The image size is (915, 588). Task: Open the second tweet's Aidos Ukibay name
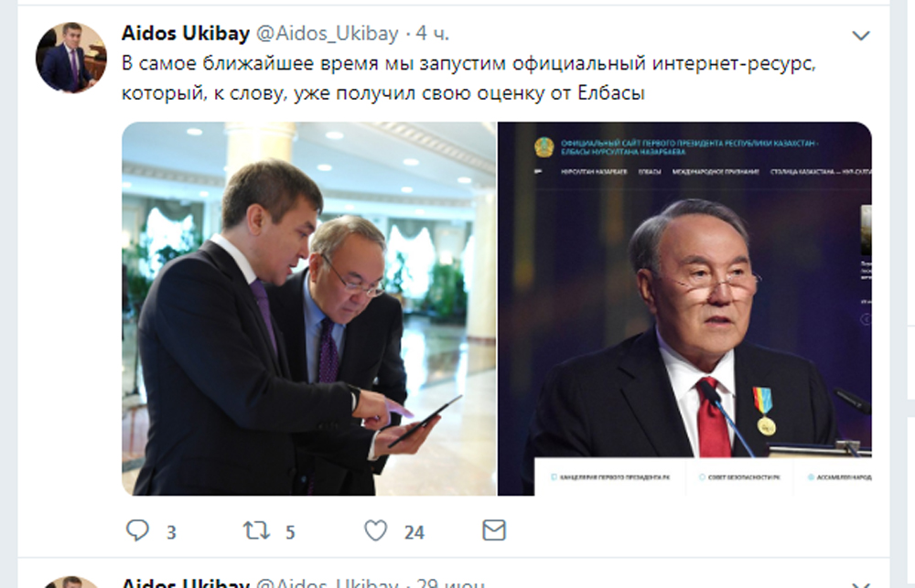pos(186,583)
